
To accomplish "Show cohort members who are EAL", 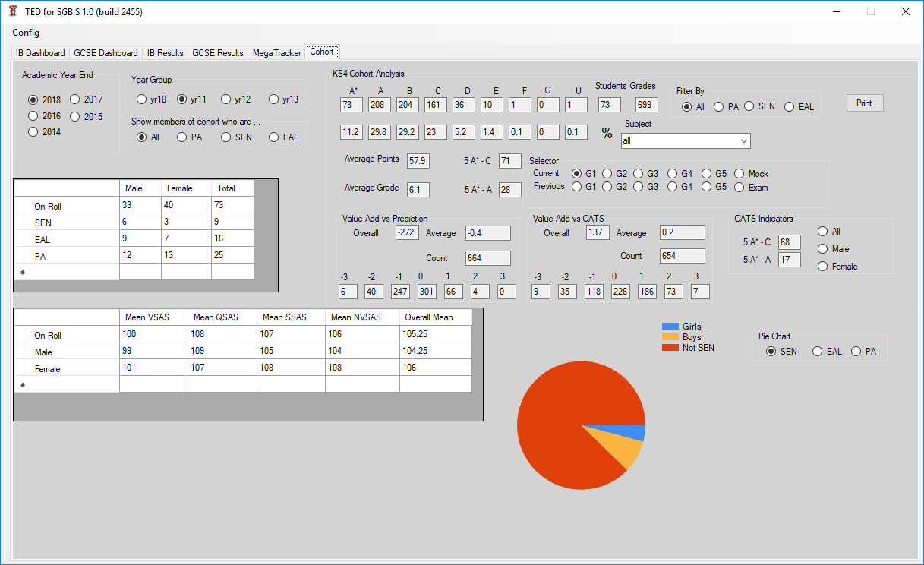I will [x=284, y=137].
